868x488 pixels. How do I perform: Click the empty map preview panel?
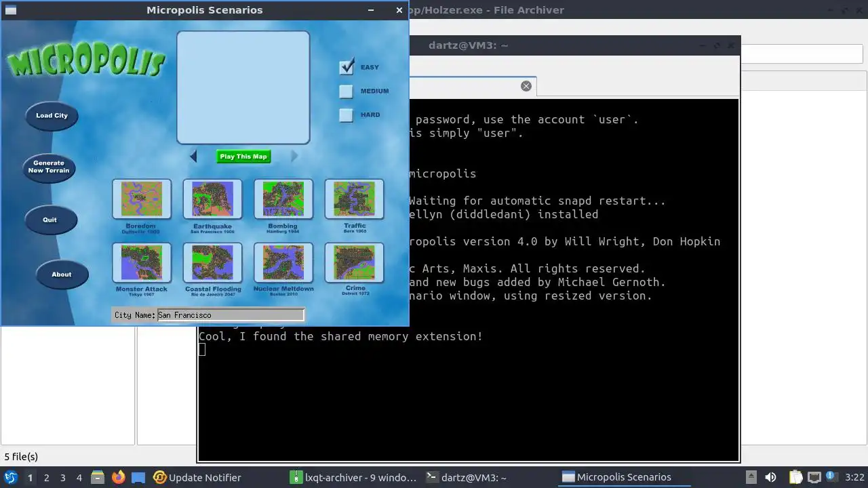pyautogui.click(x=243, y=87)
